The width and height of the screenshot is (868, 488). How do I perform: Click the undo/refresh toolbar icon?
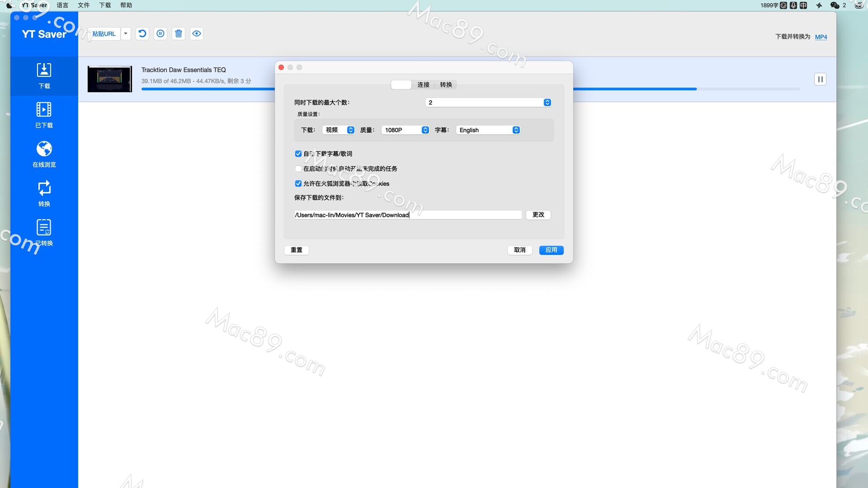142,33
